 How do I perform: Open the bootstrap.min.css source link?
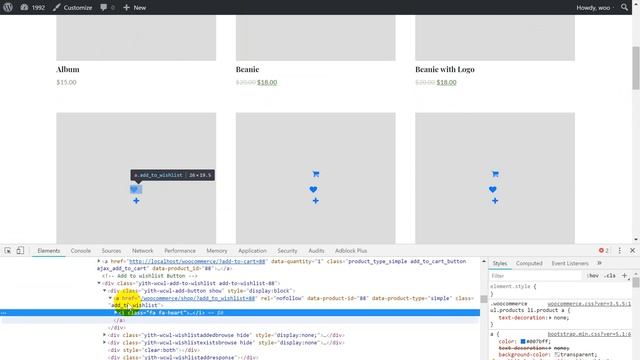coord(589,334)
